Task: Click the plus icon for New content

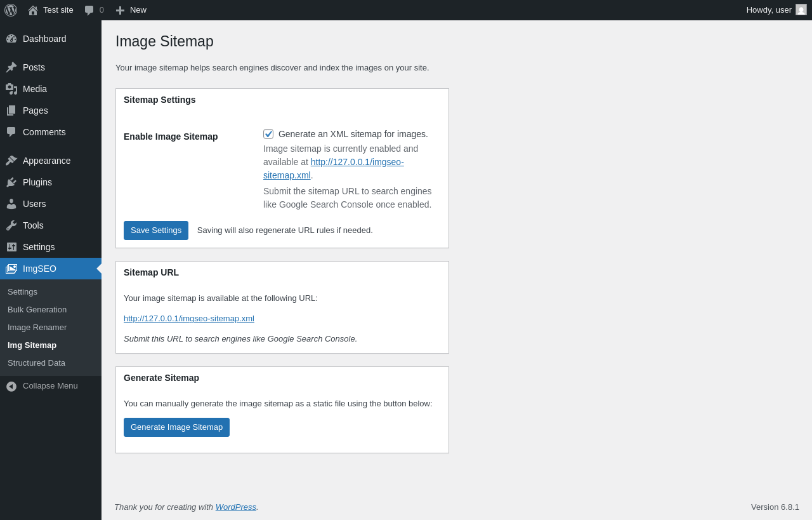Action: (x=120, y=10)
